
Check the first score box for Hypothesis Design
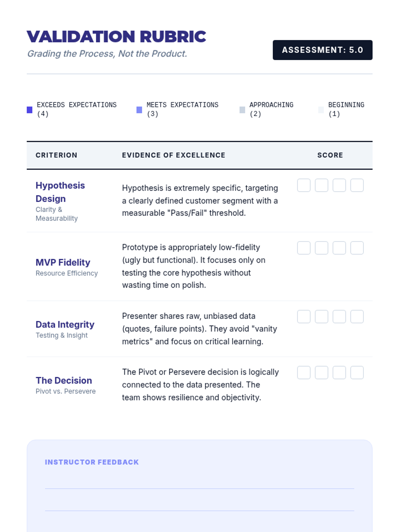pyautogui.click(x=304, y=185)
